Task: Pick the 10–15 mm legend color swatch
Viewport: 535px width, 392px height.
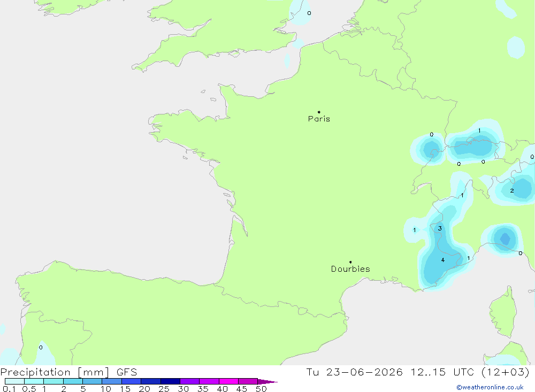Action: pos(112,381)
